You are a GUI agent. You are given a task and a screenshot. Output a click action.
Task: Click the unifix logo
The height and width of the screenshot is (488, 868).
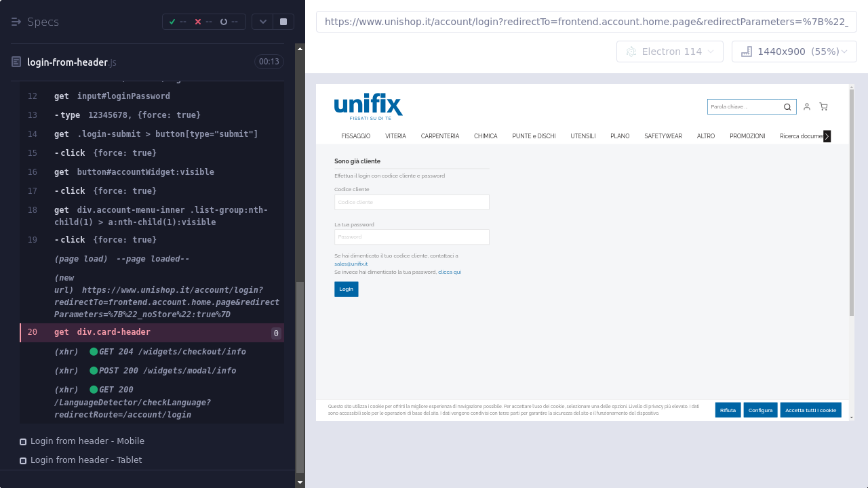pyautogui.click(x=368, y=106)
